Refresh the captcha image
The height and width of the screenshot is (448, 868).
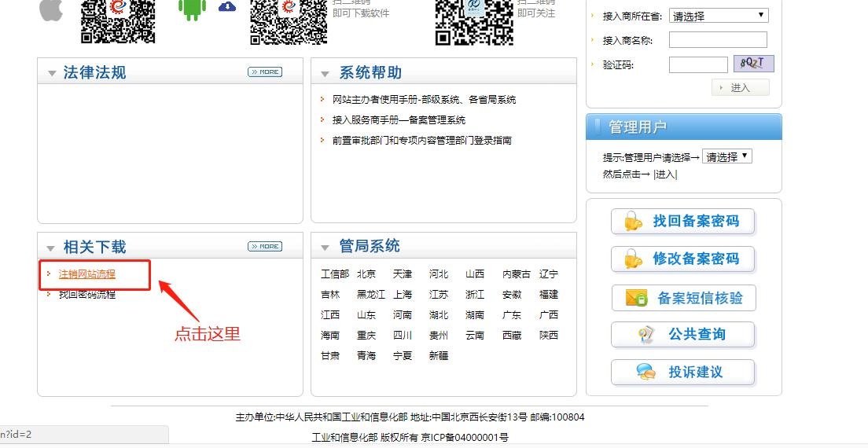tap(753, 64)
